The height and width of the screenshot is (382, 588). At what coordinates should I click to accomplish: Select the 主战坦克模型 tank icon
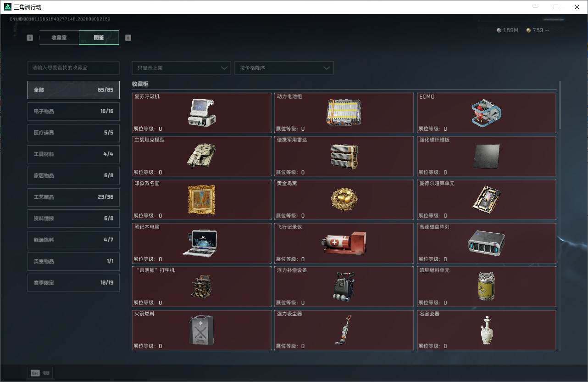pyautogui.click(x=202, y=156)
